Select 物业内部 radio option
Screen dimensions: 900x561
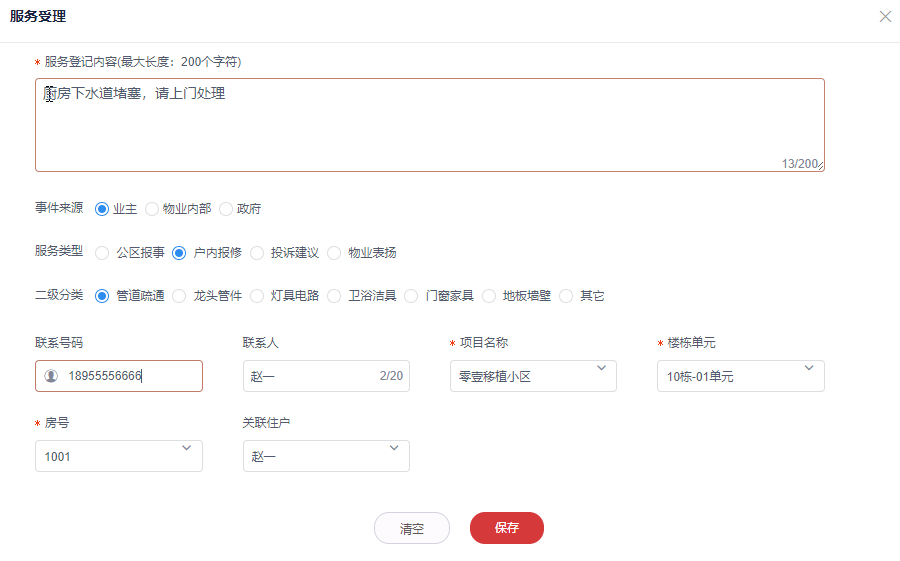(x=152, y=209)
